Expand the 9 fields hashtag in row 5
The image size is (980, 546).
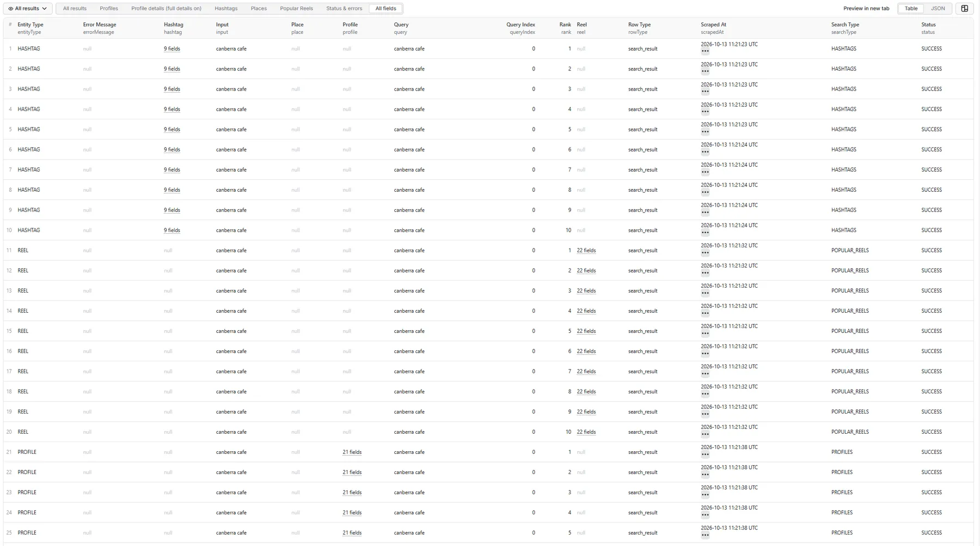(172, 130)
